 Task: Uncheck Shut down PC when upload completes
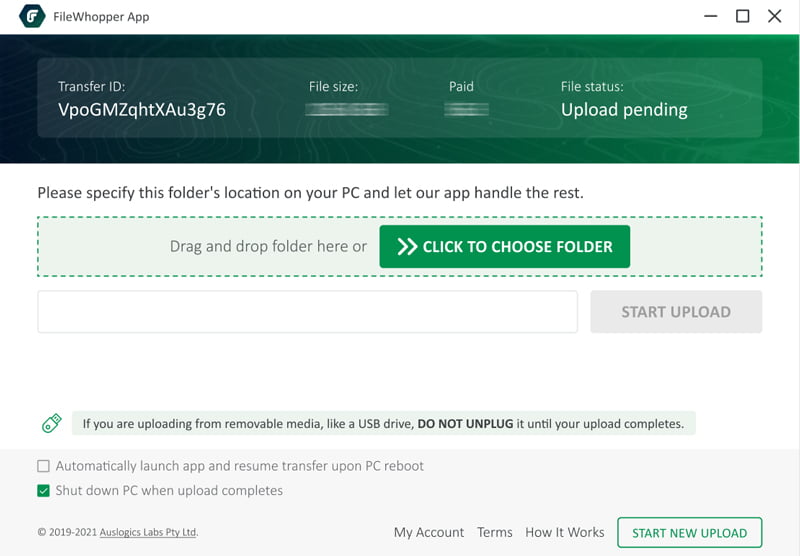(x=43, y=491)
